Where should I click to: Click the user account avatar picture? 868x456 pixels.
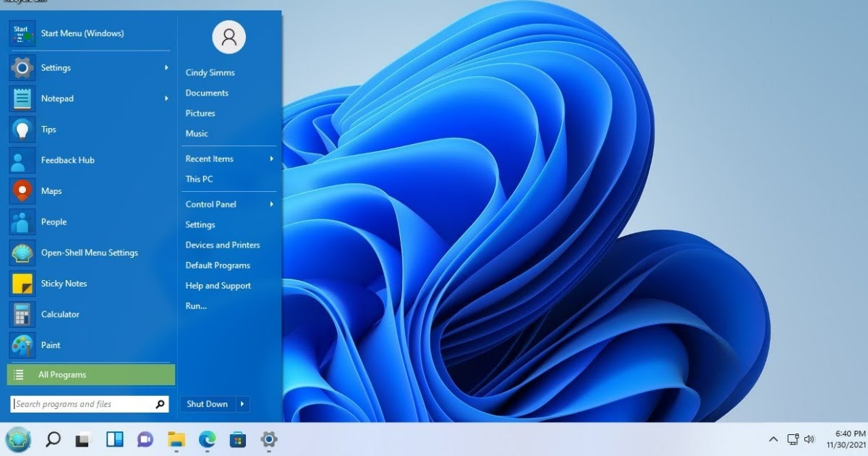point(229,37)
